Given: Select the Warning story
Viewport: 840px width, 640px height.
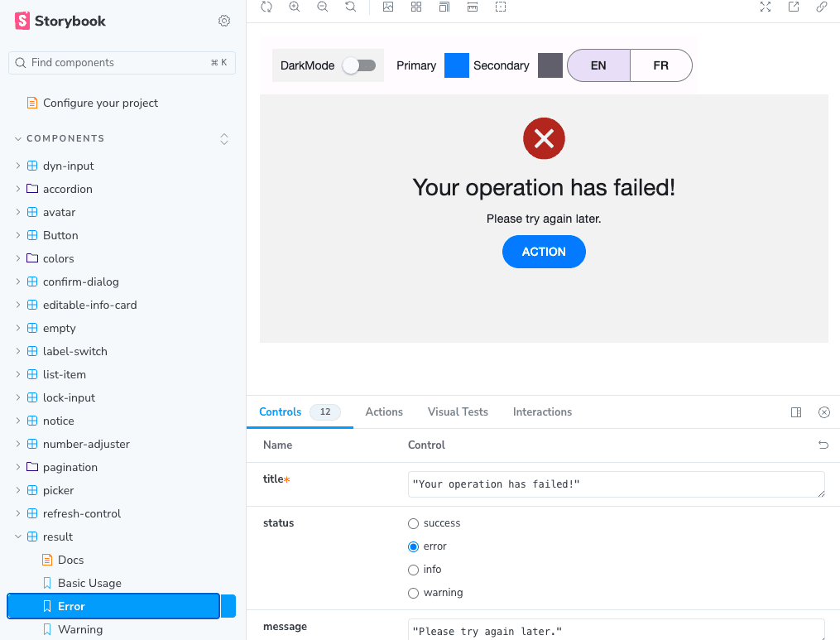Looking at the screenshot, I should coord(80,629).
